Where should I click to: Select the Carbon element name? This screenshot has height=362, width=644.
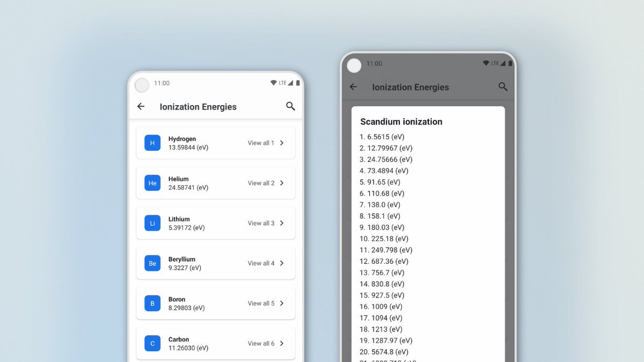point(179,339)
